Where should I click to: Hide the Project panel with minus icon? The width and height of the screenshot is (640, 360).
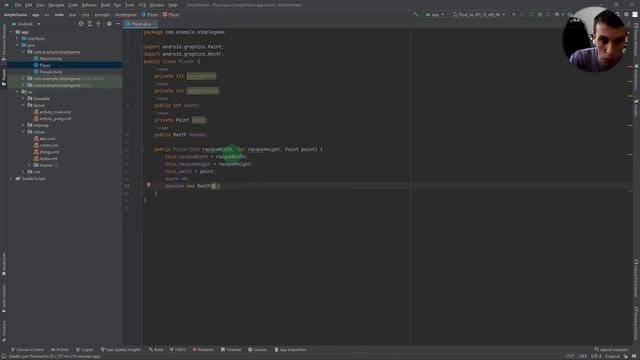click(x=118, y=24)
